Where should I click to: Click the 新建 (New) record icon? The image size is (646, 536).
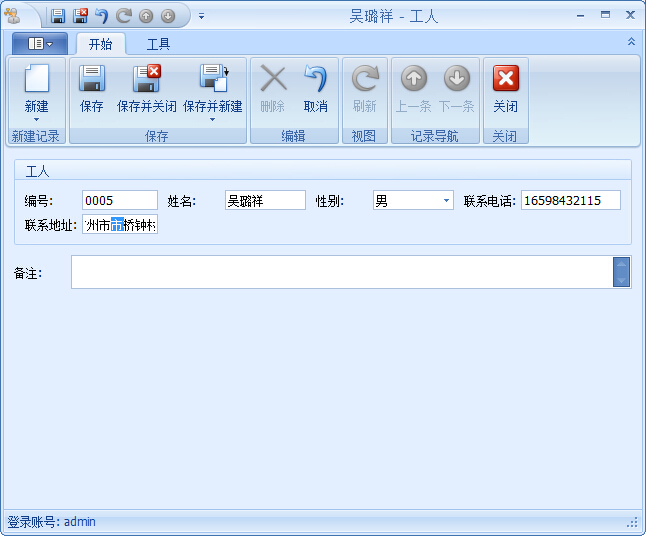(36, 80)
